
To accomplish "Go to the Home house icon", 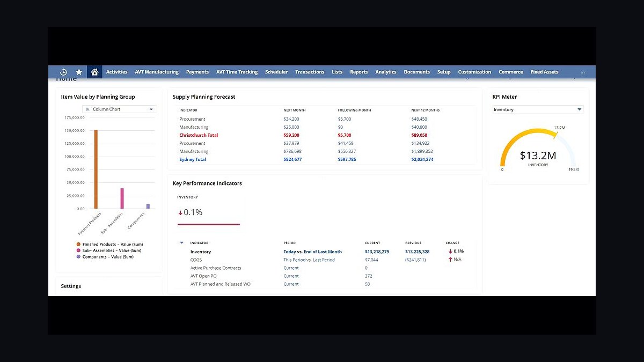I will pos(94,72).
